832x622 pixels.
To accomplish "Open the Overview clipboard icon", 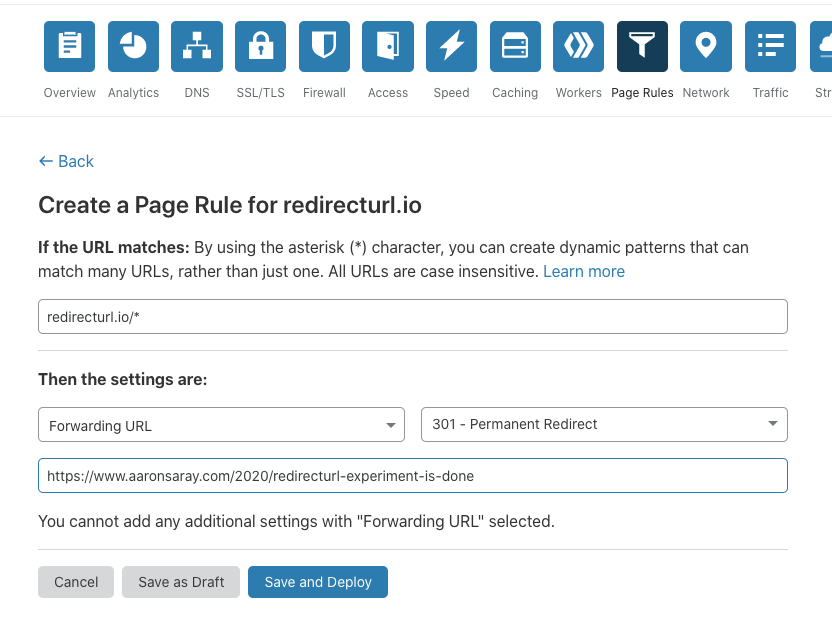I will [x=70, y=46].
